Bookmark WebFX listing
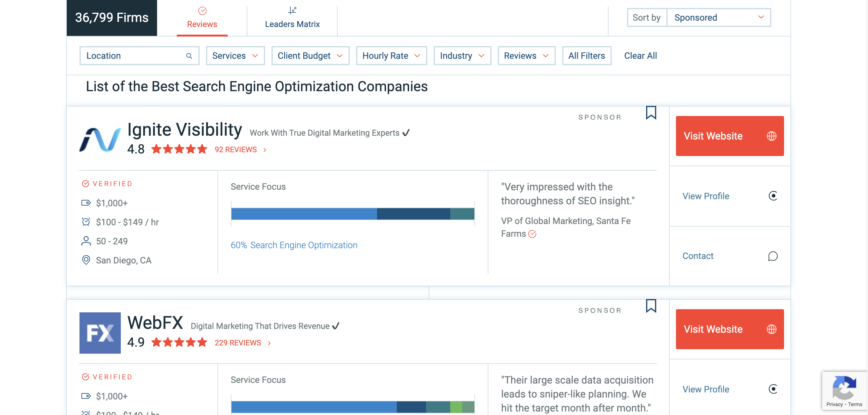Screen dimensions: 868x415 (651, 305)
